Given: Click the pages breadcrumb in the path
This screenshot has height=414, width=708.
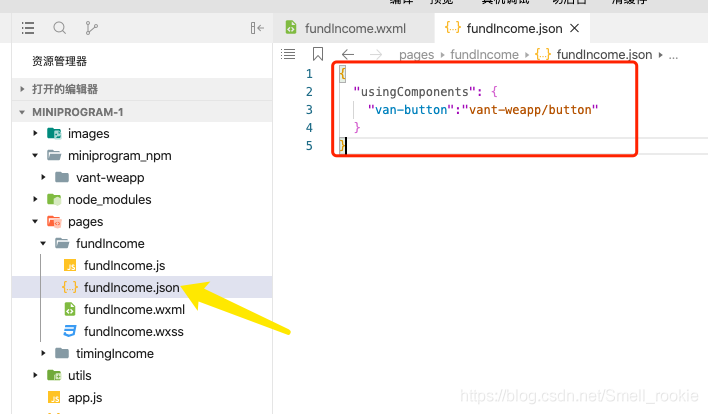Looking at the screenshot, I should pos(416,55).
